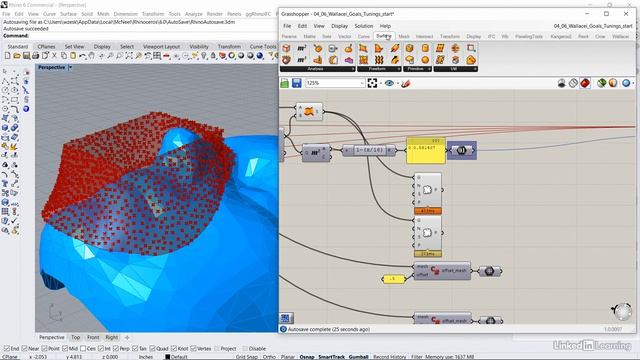Image resolution: width=640 pixels, height=360 pixels.
Task: Click the Grasshopper canvas compass widget
Action: click(x=622, y=311)
